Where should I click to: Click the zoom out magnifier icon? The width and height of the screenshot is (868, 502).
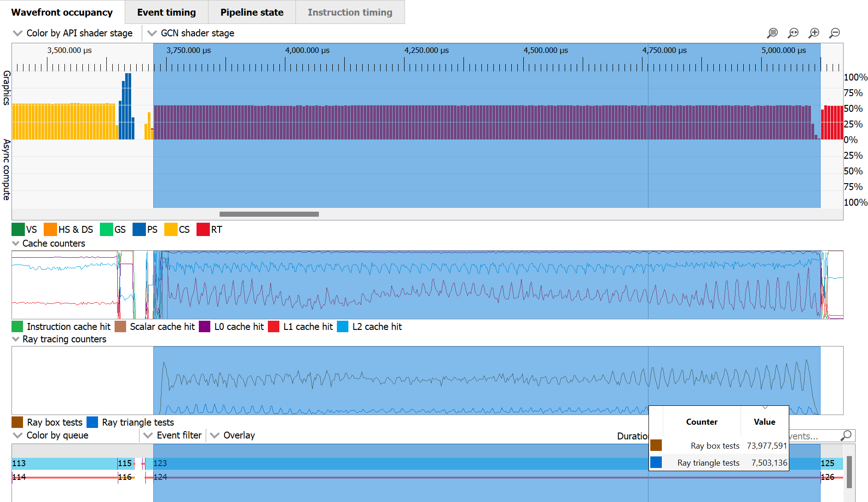[x=834, y=33]
